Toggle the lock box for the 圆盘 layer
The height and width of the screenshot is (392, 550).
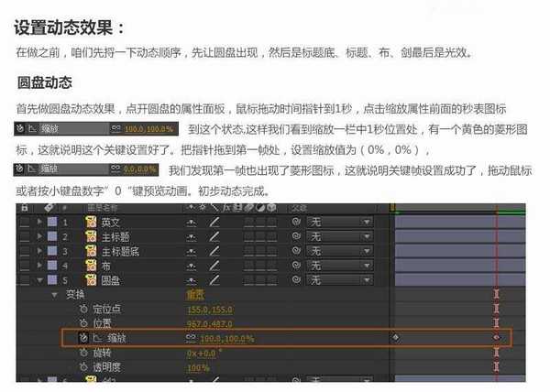coord(24,280)
